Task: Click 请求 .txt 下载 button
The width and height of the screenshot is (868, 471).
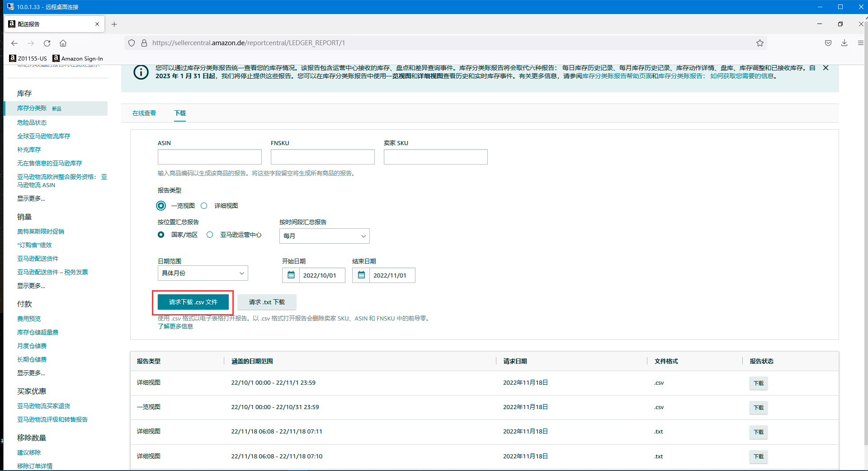Action: point(267,302)
